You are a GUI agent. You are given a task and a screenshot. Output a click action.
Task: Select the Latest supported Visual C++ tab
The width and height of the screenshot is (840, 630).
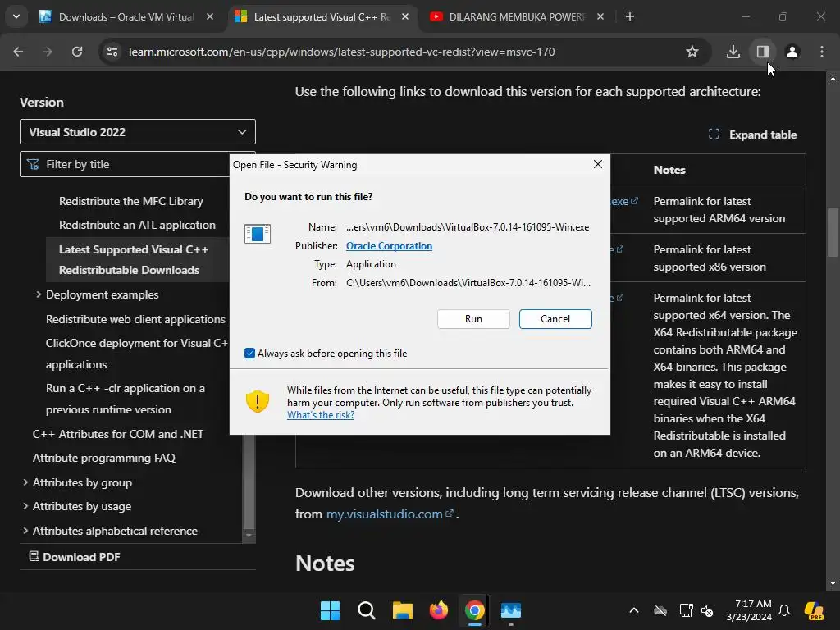(322, 16)
